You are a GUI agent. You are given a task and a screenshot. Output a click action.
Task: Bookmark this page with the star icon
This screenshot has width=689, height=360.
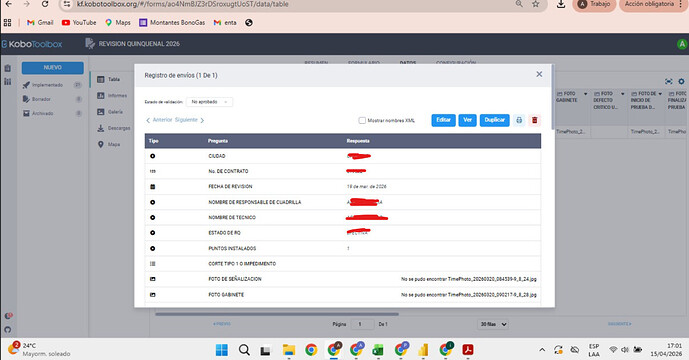(536, 4)
